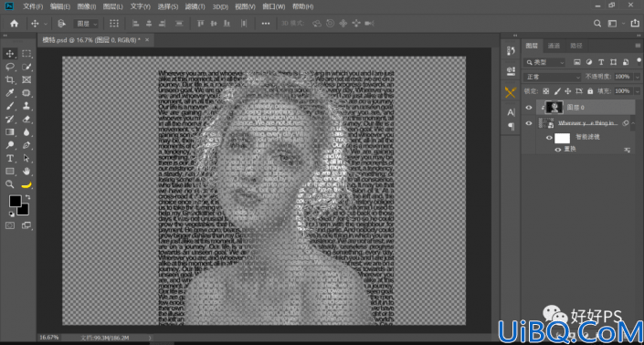Reset default foreground and background colors
644x345 pixels.
pos(12,214)
